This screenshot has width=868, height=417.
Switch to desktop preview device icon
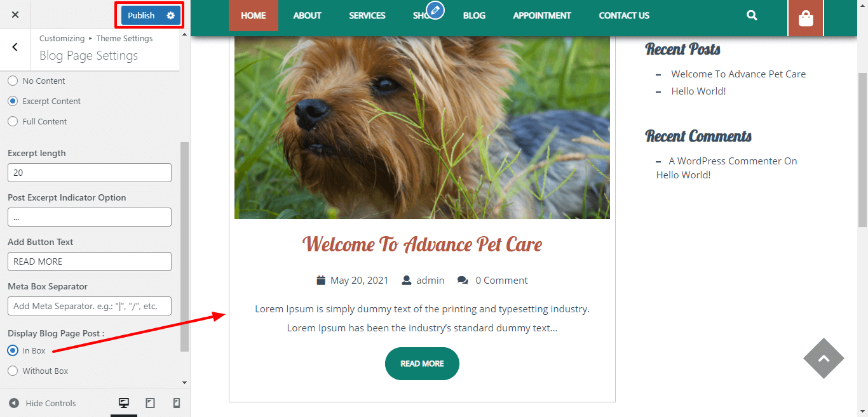[124, 403]
